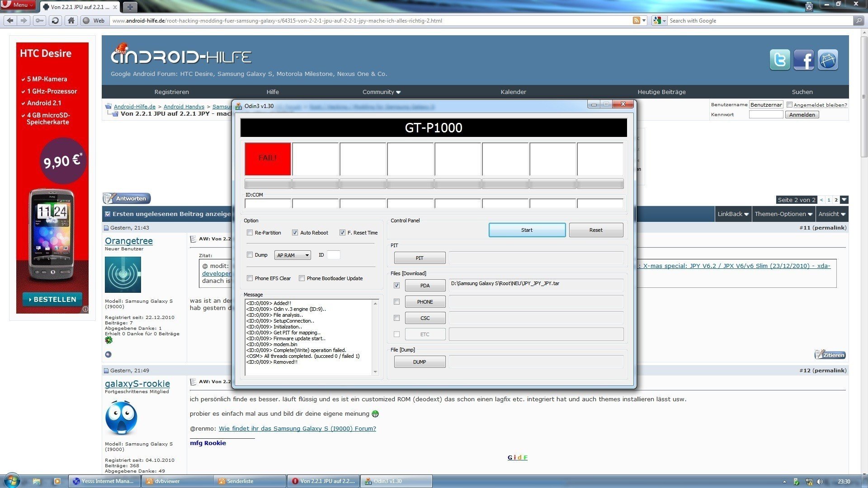Image resolution: width=868 pixels, height=488 pixels.
Task: Uncheck the PDA file checkbox
Action: (396, 286)
